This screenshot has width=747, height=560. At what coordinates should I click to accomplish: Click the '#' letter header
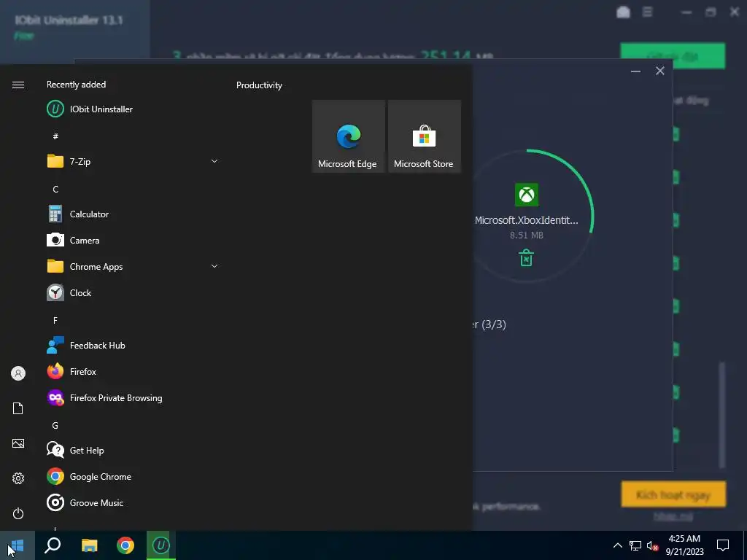(55, 136)
